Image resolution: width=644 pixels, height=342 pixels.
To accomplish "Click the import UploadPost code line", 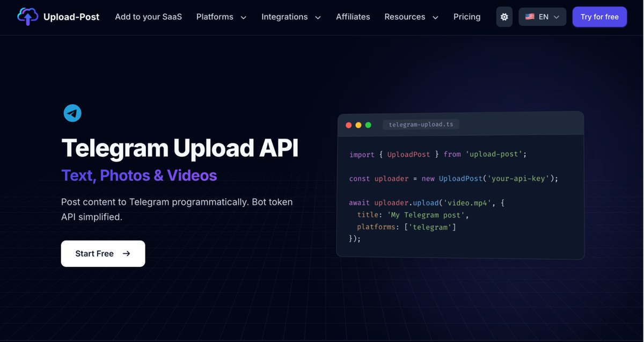I will point(438,155).
